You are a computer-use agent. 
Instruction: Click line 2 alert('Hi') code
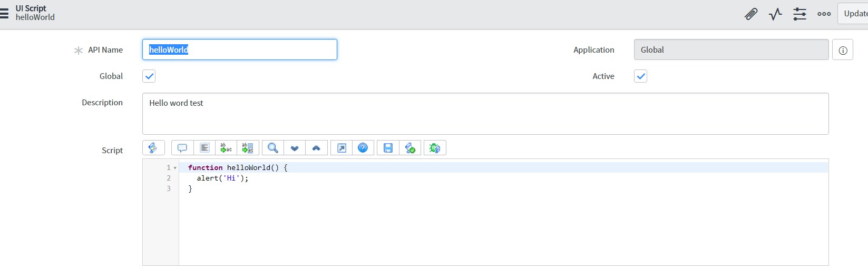coord(222,178)
